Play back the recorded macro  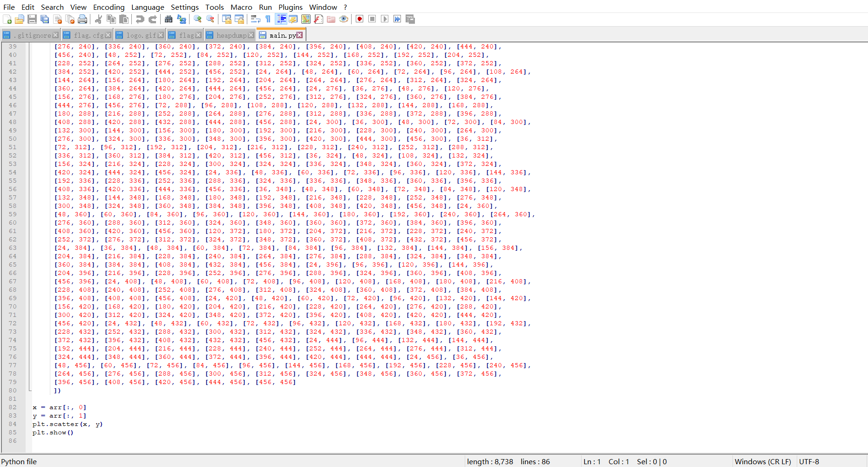[385, 19]
